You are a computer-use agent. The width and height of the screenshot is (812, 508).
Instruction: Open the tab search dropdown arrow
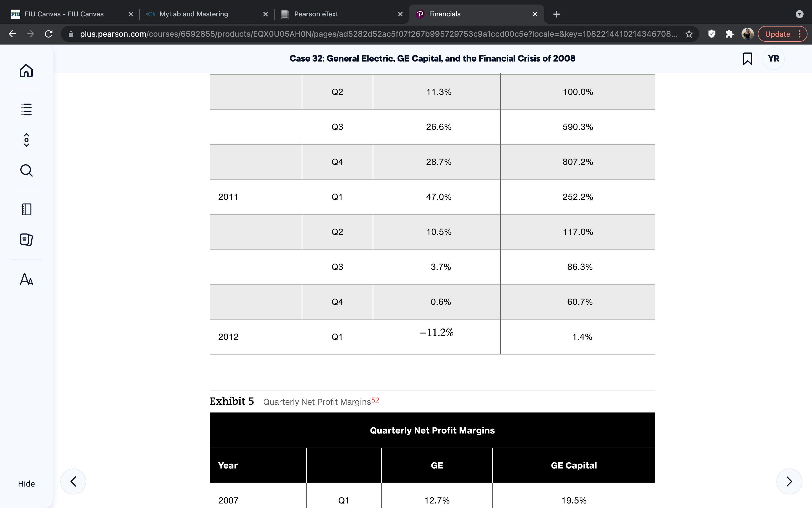[x=800, y=14]
